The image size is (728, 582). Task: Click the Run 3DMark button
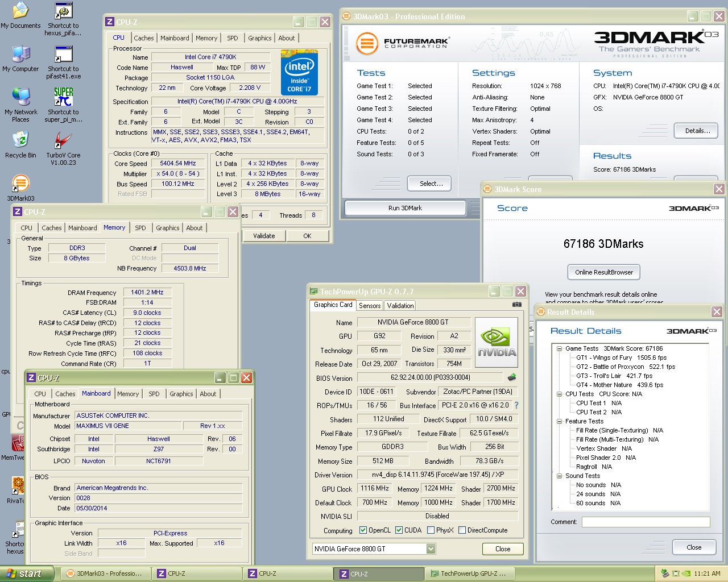pyautogui.click(x=405, y=208)
